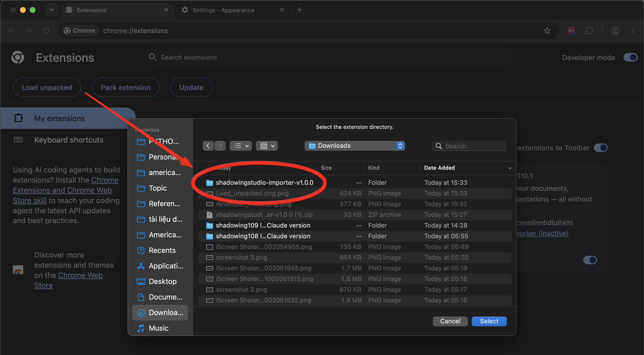The image size is (644, 355).
Task: Click Pack extension button
Action: tap(125, 87)
